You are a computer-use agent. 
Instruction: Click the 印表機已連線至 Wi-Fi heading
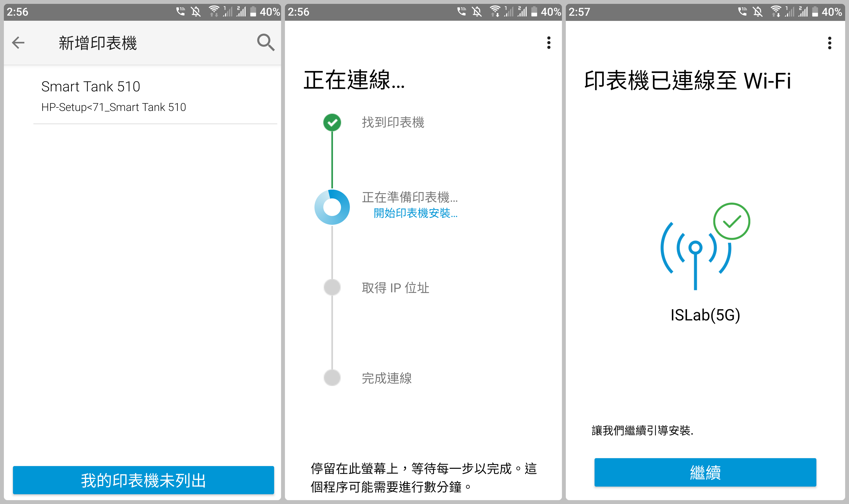coord(688,80)
